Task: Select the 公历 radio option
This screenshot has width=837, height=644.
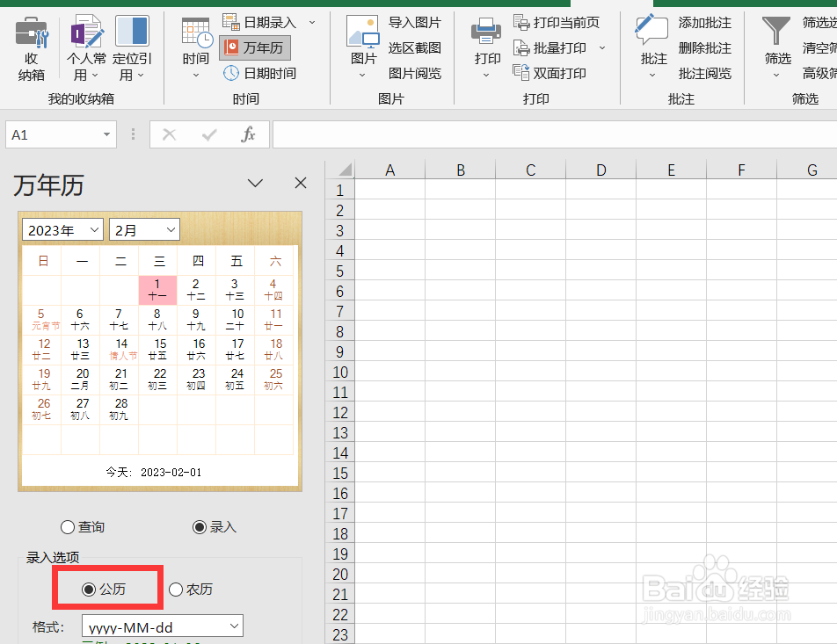Action: click(89, 589)
